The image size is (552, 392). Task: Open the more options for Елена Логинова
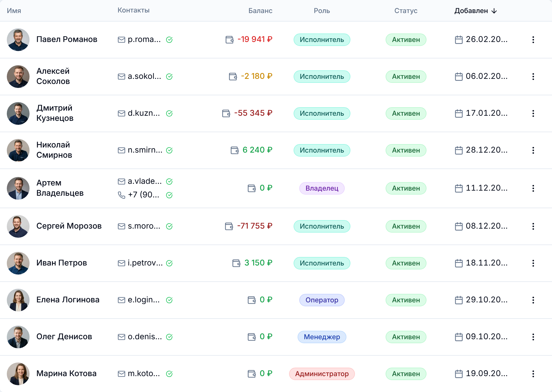pyautogui.click(x=533, y=300)
